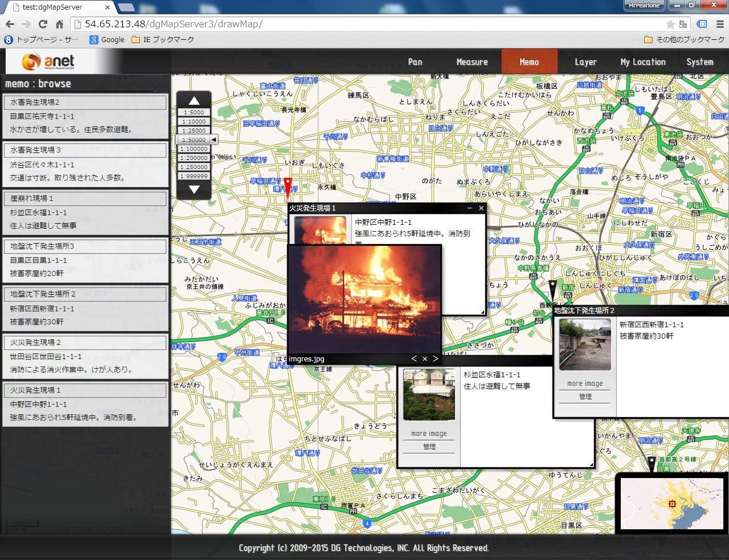729x560 pixels.
Task: Click the Chrome reload page icon
Action: (x=43, y=24)
